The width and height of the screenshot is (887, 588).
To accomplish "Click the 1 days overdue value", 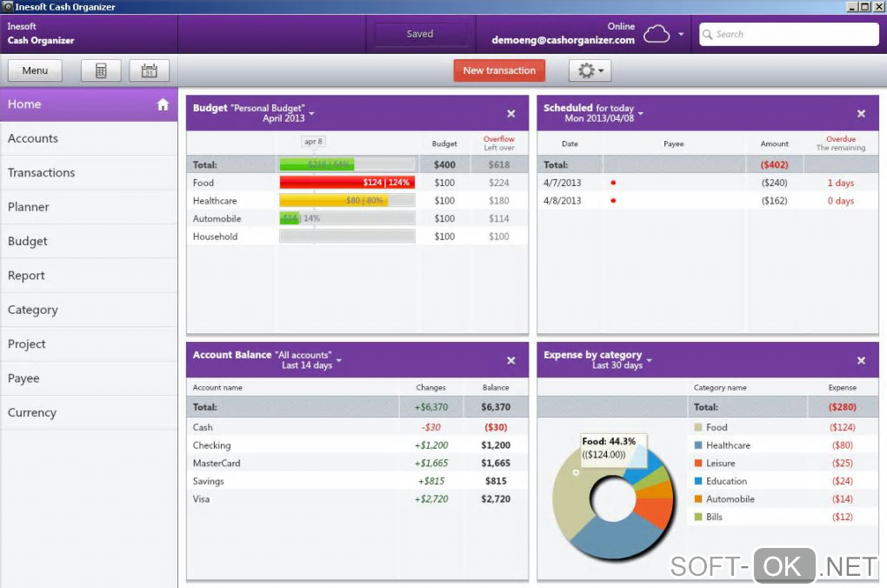I will [x=841, y=183].
